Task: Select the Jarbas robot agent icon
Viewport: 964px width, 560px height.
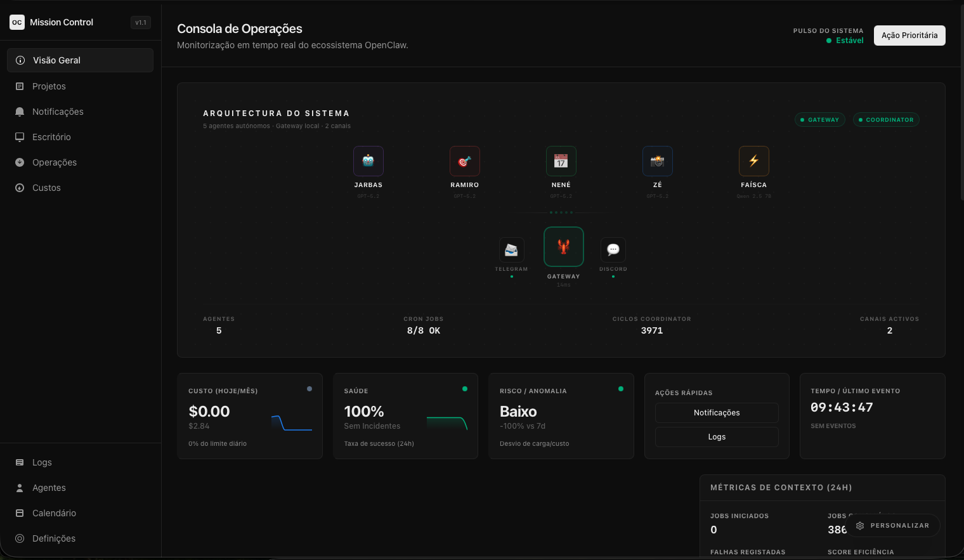Action: 368,161
